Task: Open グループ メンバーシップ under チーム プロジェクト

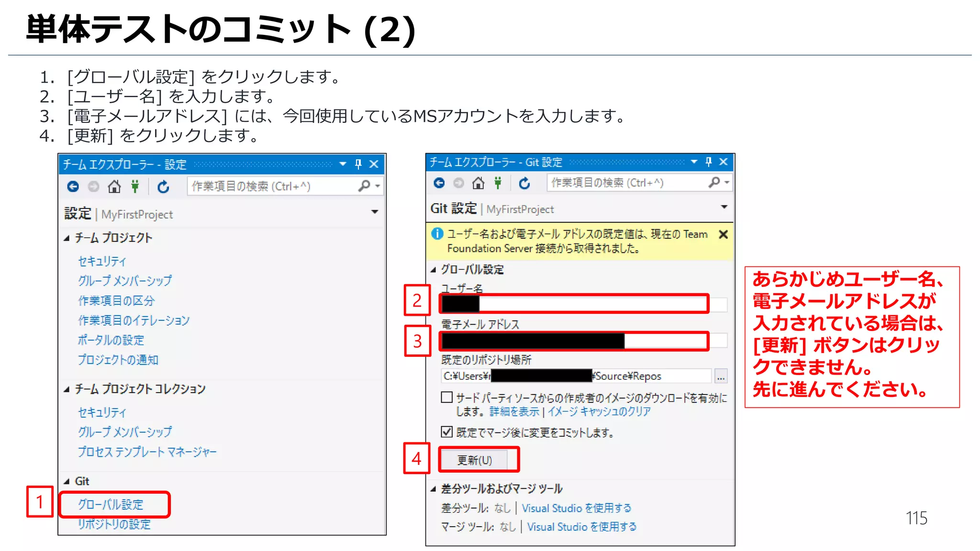Action: click(125, 281)
